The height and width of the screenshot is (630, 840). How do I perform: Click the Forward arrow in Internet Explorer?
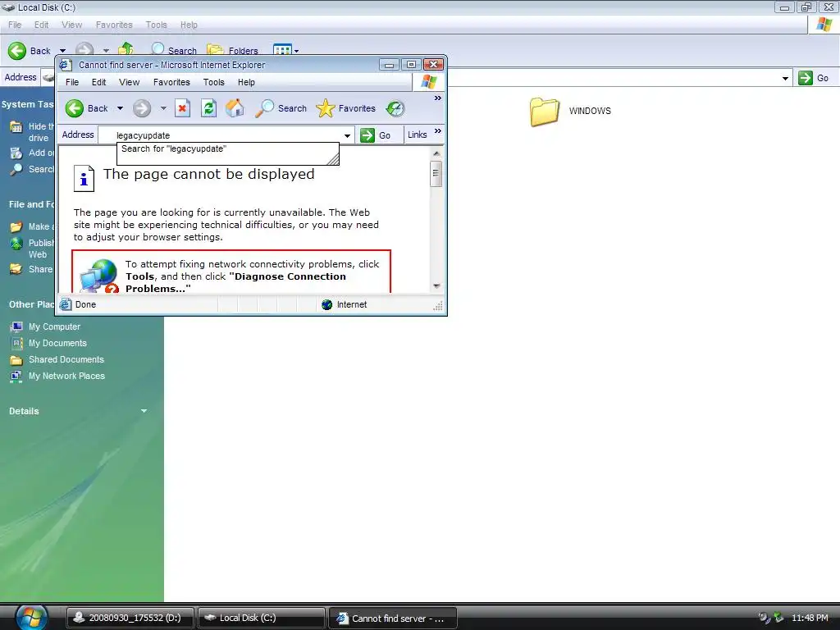click(142, 108)
